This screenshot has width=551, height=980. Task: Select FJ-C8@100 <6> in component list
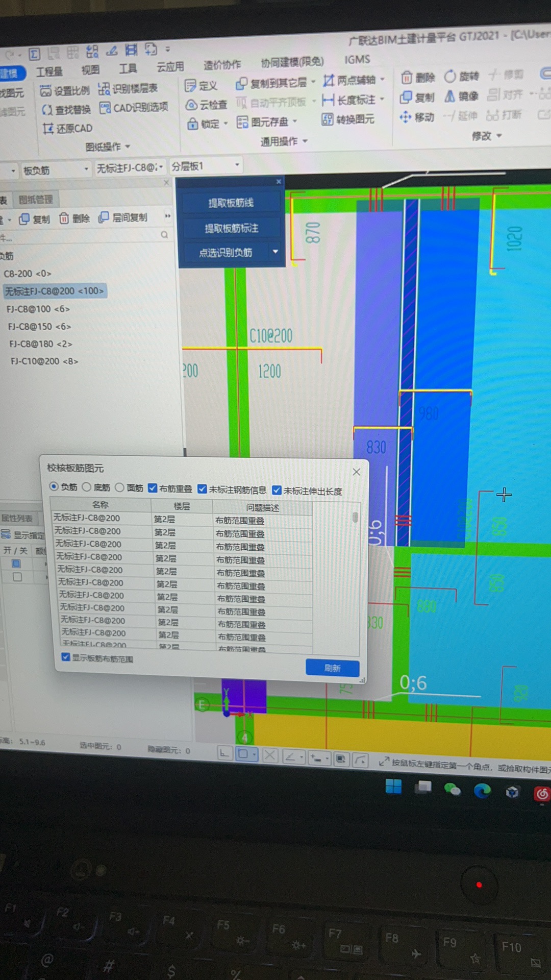pos(38,309)
